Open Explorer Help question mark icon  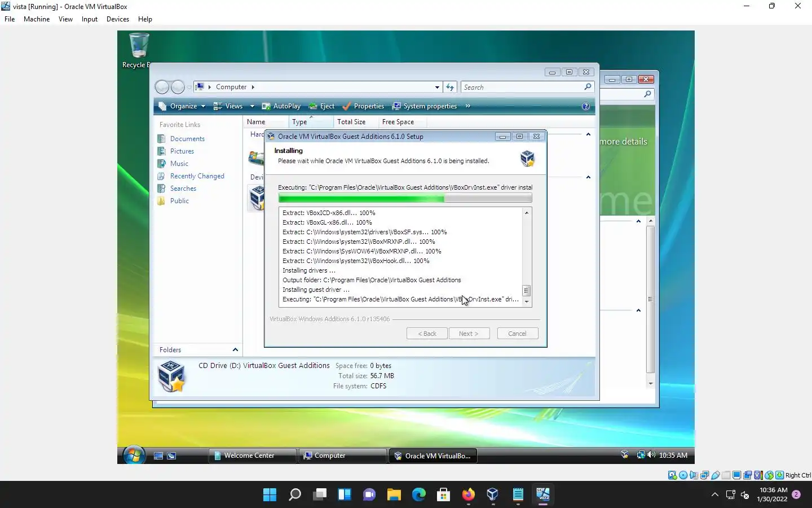[585, 106]
